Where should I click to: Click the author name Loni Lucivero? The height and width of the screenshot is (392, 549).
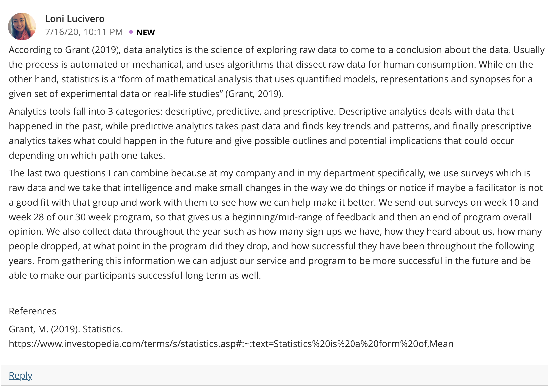(x=75, y=19)
